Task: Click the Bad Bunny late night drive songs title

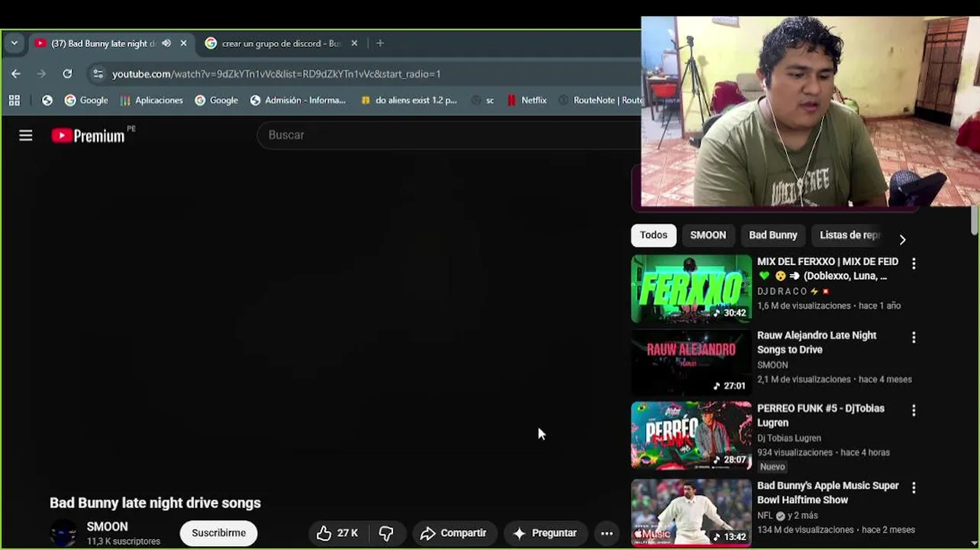Action: (x=155, y=503)
